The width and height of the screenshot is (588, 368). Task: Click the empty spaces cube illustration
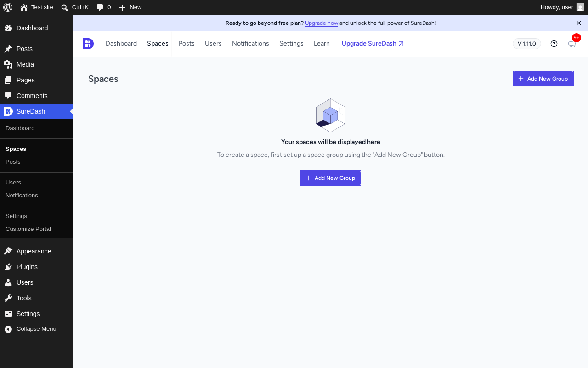pos(330,115)
